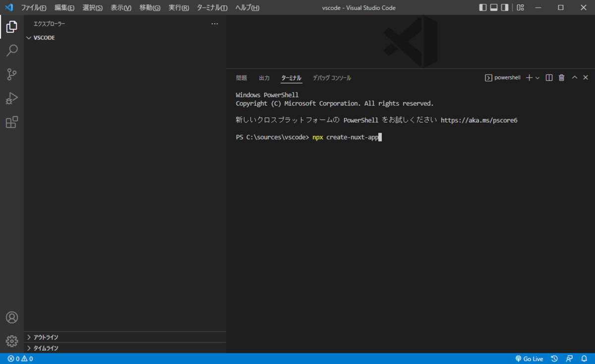Split the terminal pane

tap(549, 78)
